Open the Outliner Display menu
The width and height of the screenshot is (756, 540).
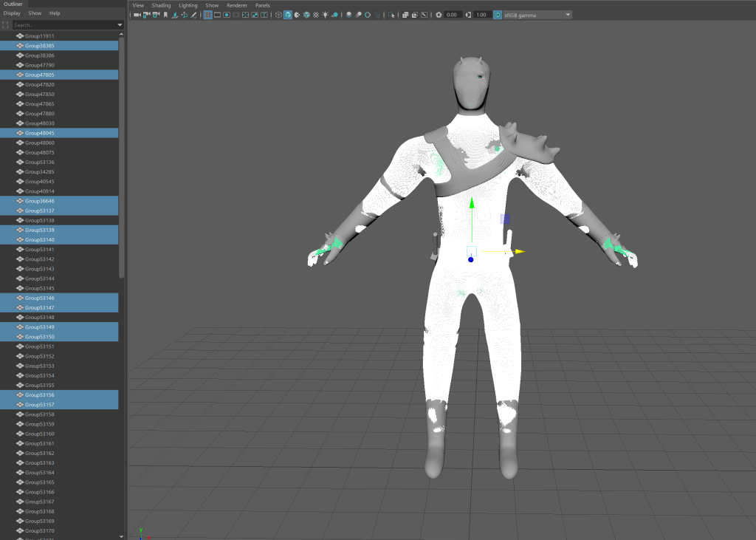(12, 13)
